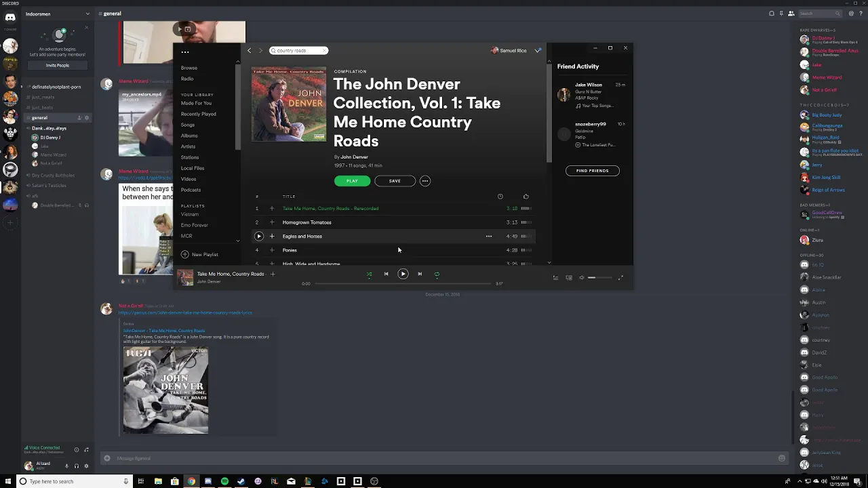Mute Spotify with the speaker icon
This screenshot has width=868, height=488.
[x=581, y=277]
